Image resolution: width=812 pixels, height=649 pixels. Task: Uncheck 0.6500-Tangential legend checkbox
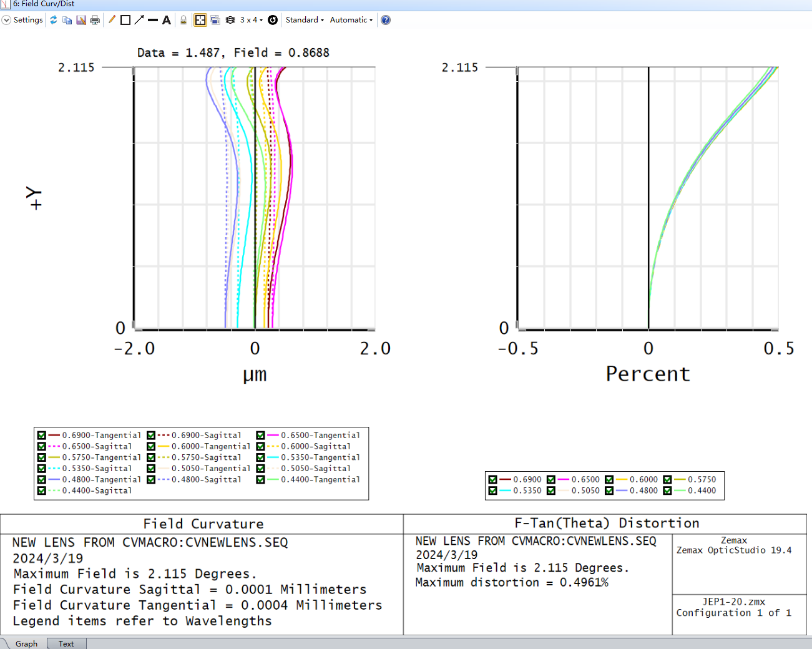[x=261, y=436]
